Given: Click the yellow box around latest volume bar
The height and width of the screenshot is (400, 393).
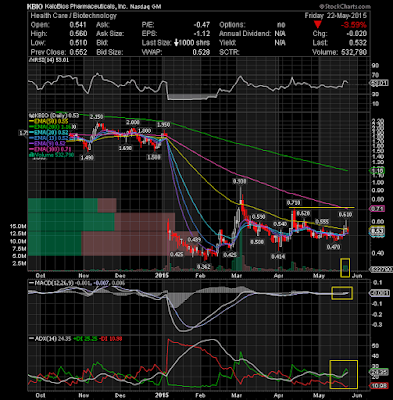Looking at the screenshot, I should click(345, 267).
